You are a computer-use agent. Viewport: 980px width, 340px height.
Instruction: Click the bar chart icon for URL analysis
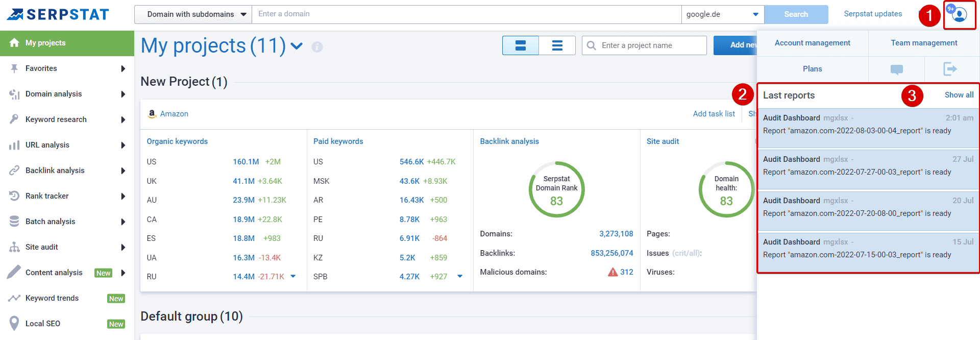click(x=14, y=145)
